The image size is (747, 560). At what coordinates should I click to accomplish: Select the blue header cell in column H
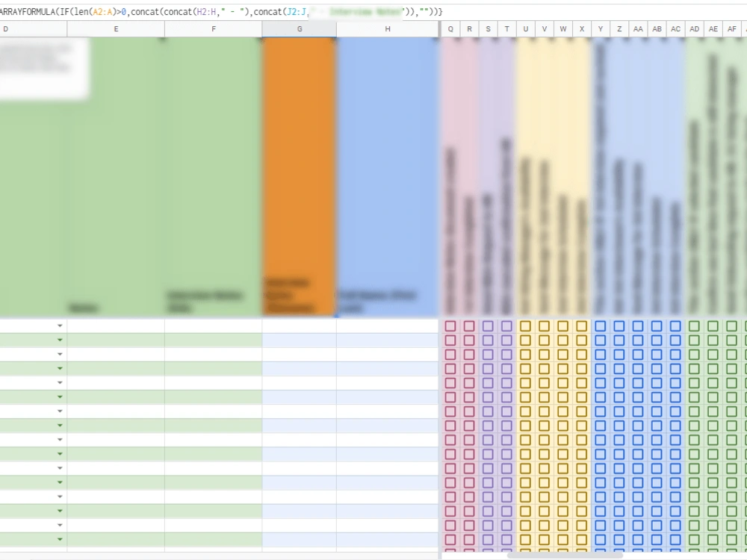point(387,177)
